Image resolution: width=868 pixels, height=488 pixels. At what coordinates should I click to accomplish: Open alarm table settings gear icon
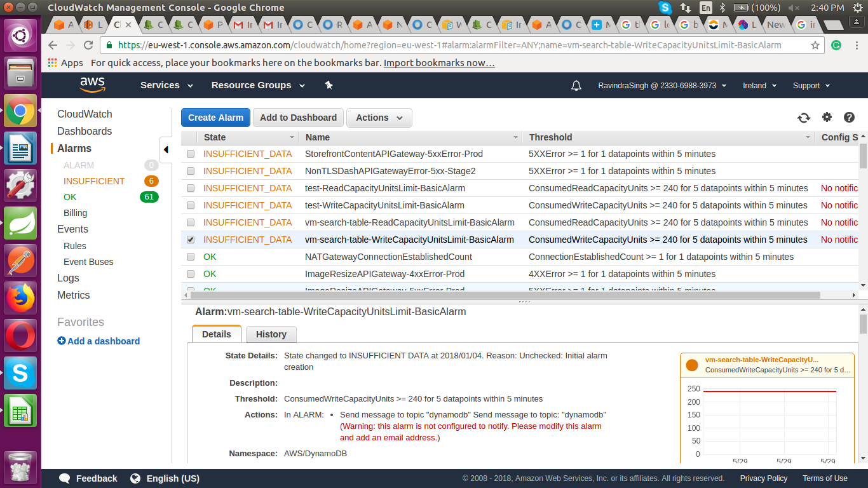tap(827, 117)
